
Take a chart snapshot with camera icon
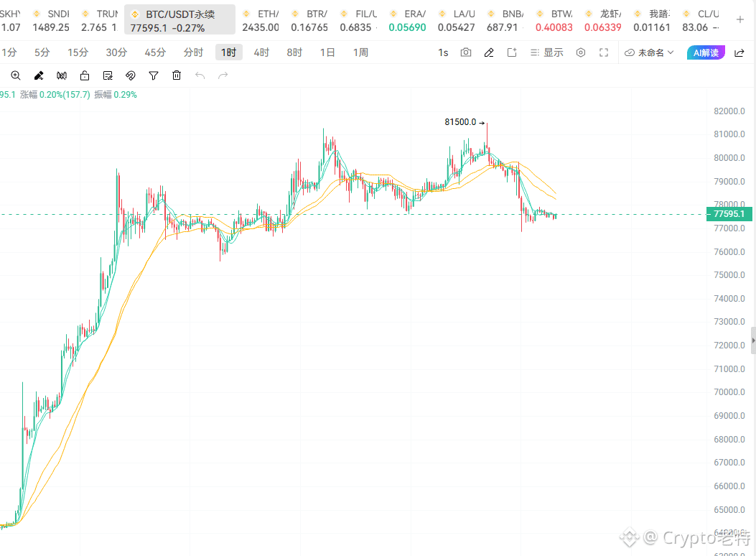pyautogui.click(x=466, y=52)
